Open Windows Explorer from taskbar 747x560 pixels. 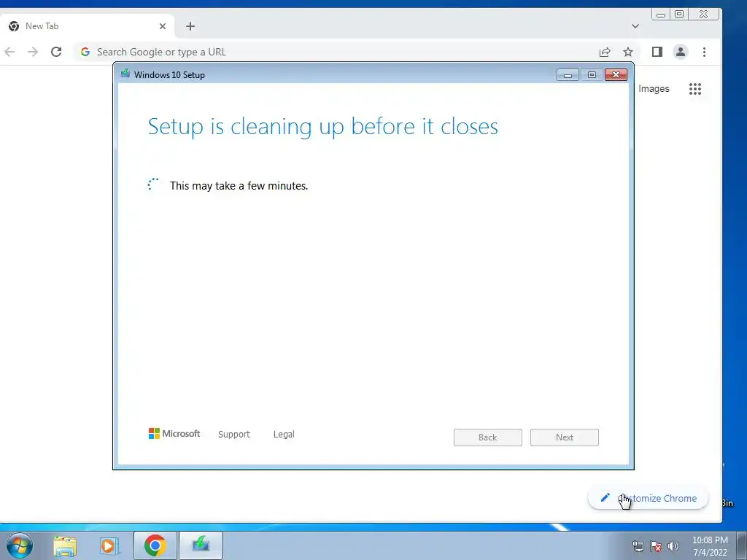[65, 545]
